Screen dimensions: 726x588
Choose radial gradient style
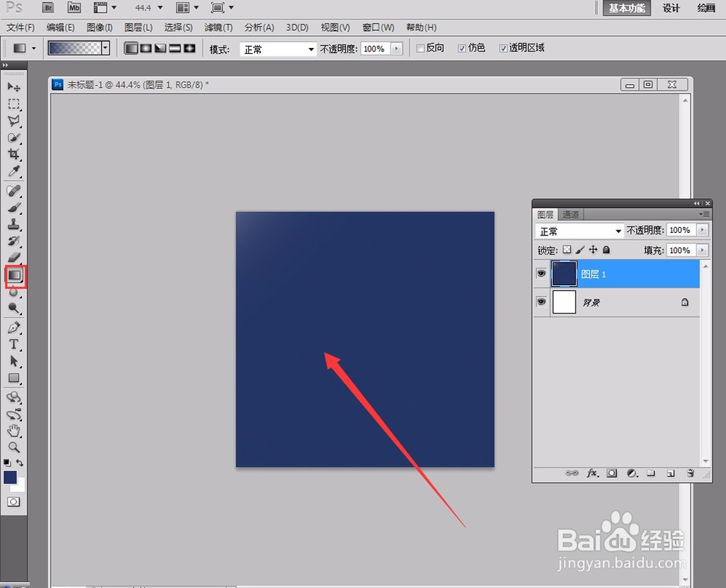coord(146,48)
